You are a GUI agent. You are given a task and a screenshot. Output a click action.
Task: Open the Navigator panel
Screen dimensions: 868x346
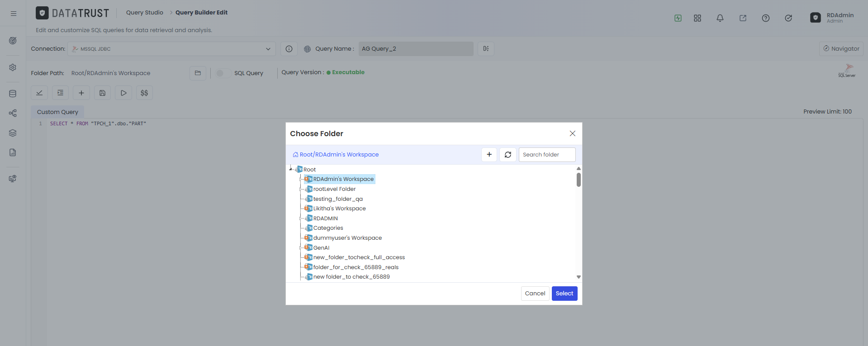[x=841, y=49]
